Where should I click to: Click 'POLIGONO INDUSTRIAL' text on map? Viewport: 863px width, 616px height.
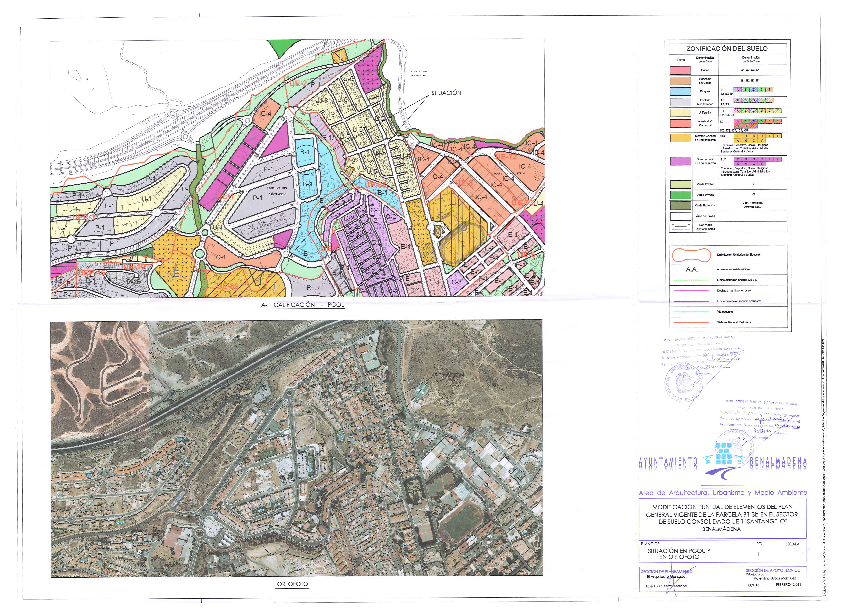click(510, 174)
